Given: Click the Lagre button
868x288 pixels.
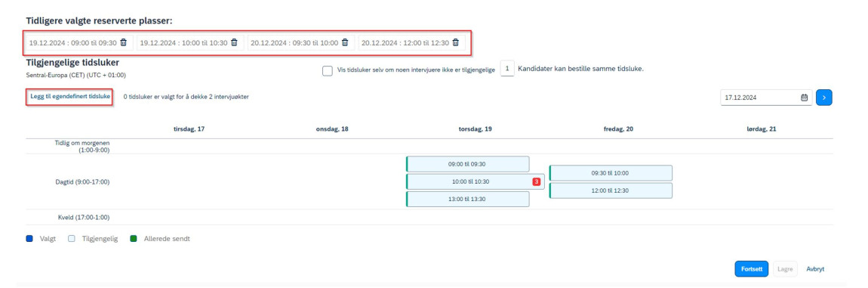Looking at the screenshot, I should click(785, 268).
